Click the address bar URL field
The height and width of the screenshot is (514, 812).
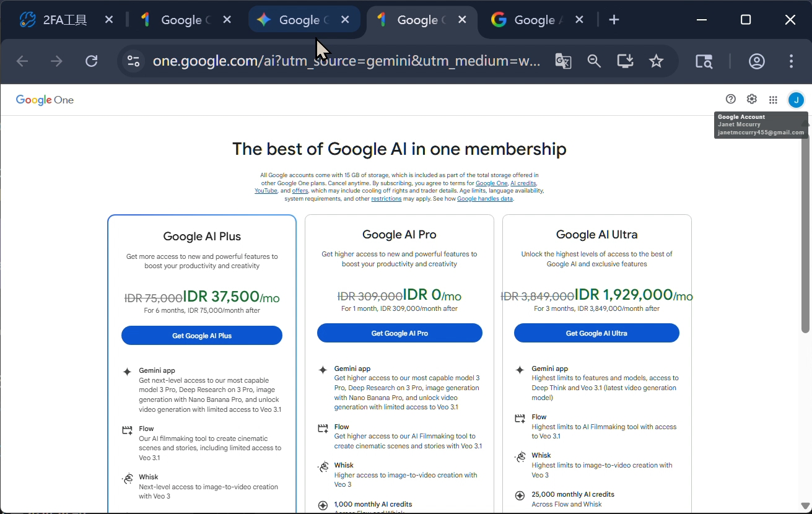tap(346, 61)
